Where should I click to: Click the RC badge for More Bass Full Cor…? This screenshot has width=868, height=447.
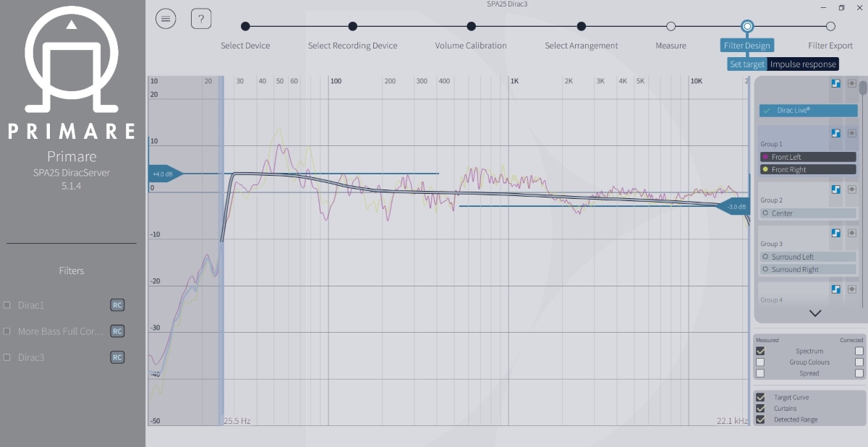(x=117, y=331)
